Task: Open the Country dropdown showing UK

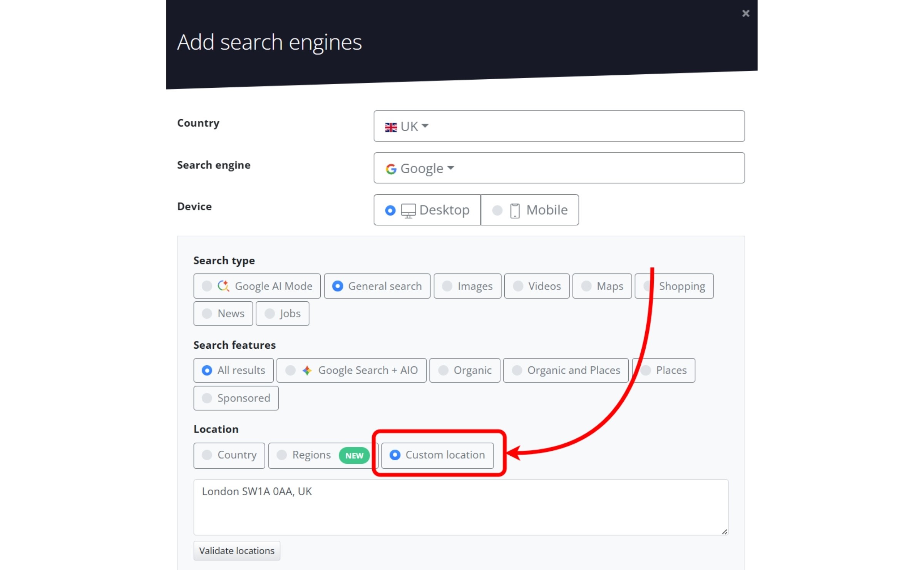Action: (559, 126)
